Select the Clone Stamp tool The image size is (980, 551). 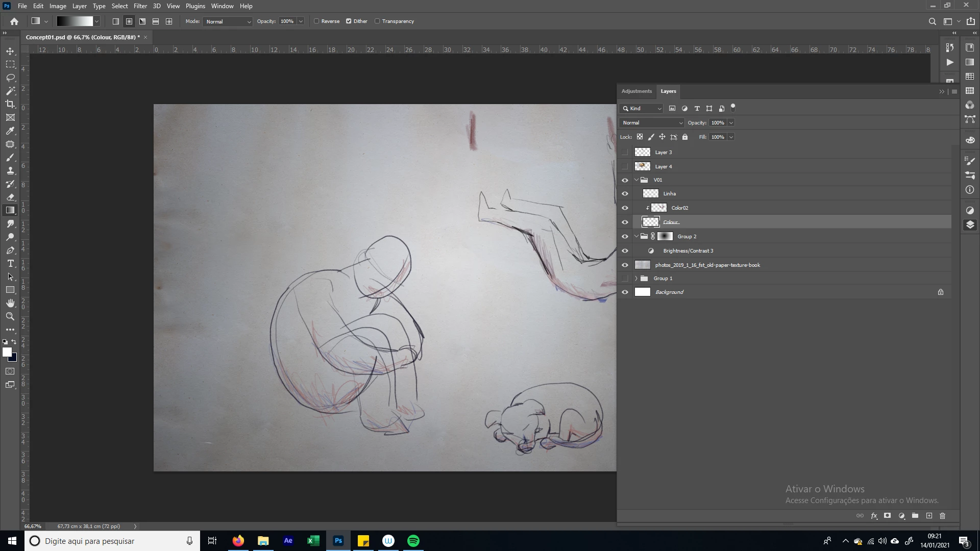click(10, 171)
